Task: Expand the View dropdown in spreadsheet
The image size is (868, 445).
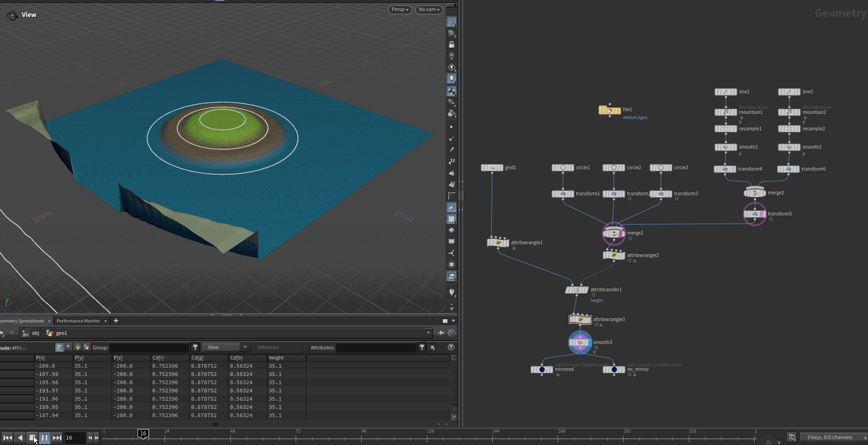Action: (225, 348)
